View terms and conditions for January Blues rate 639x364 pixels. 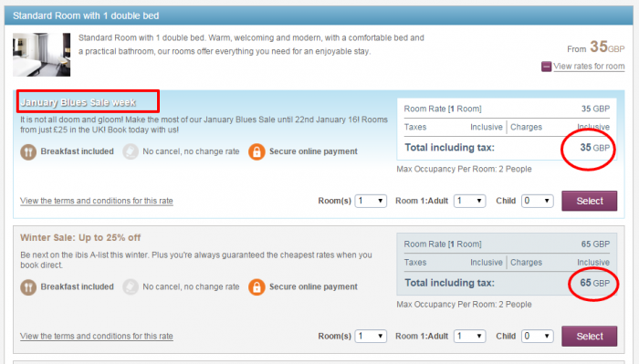[x=97, y=201]
